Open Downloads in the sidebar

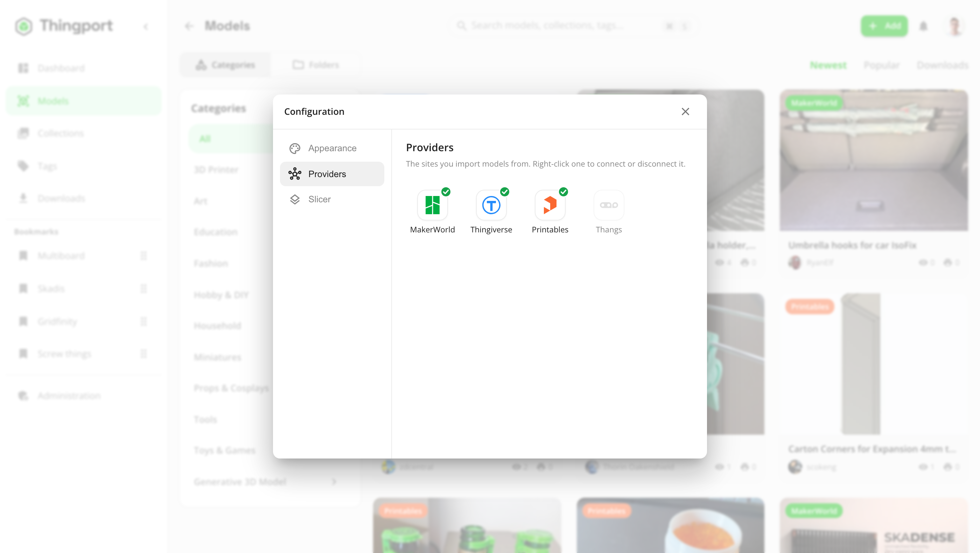(84, 198)
